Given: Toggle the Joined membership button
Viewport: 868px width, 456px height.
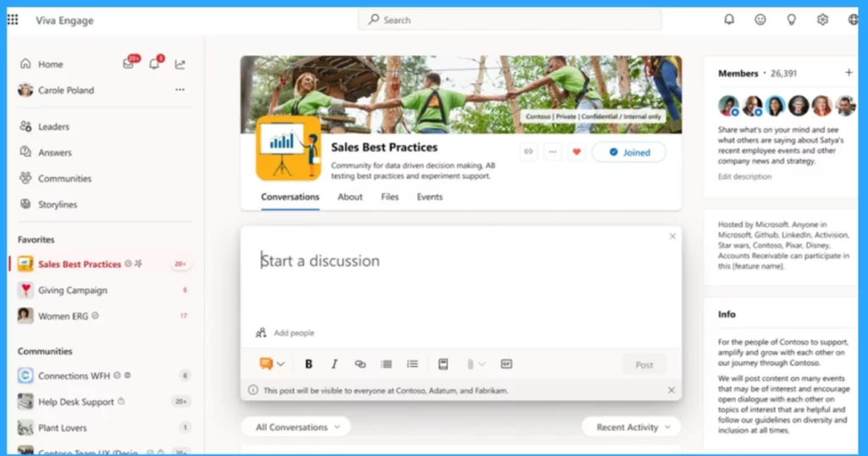Looking at the screenshot, I should pyautogui.click(x=629, y=153).
